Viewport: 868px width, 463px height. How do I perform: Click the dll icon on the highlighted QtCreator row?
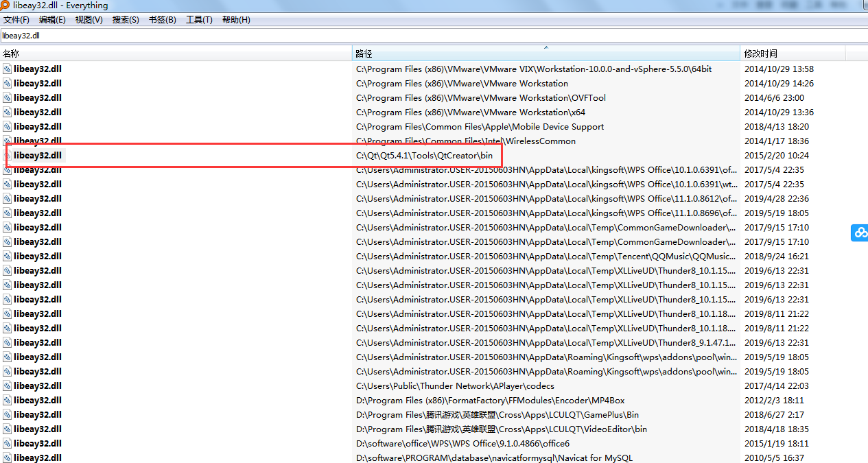tap(7, 155)
